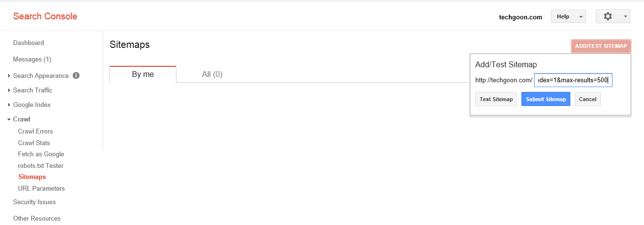This screenshot has height=225, width=644.
Task: Select Fetch as Google
Action: click(41, 154)
